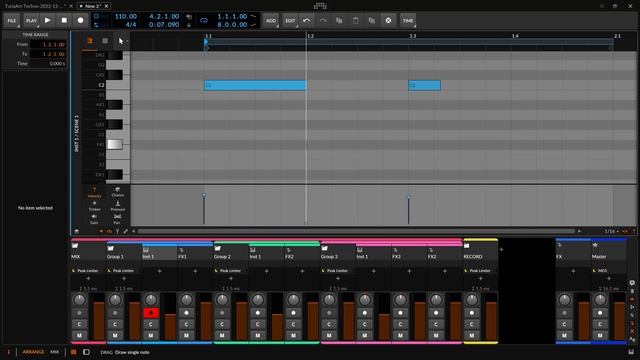Open the TIME menu dropdown
The height and width of the screenshot is (360, 640).
(x=408, y=20)
